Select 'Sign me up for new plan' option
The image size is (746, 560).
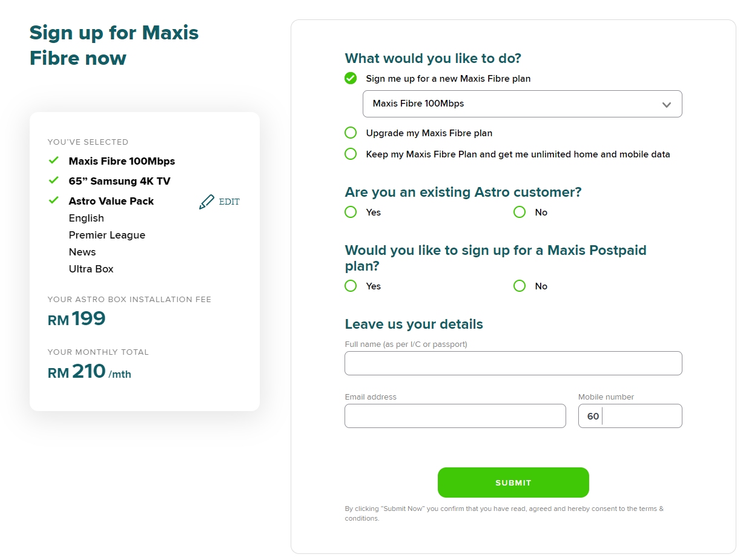(351, 78)
